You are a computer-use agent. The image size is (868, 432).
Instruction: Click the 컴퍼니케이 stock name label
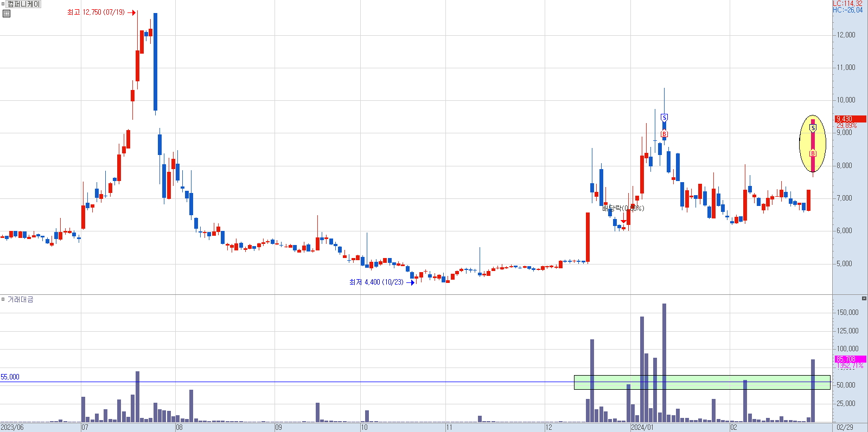click(x=24, y=4)
